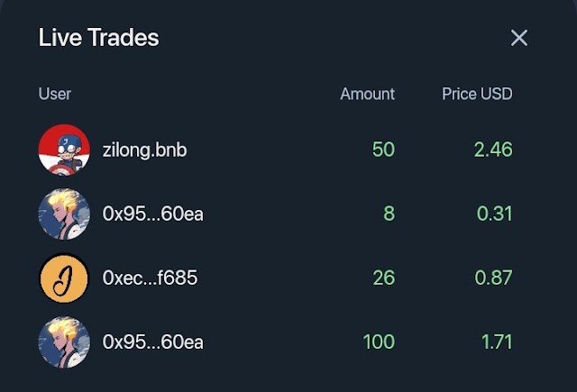577x392 pixels.
Task: Sort by the User column header
Action: (x=54, y=94)
